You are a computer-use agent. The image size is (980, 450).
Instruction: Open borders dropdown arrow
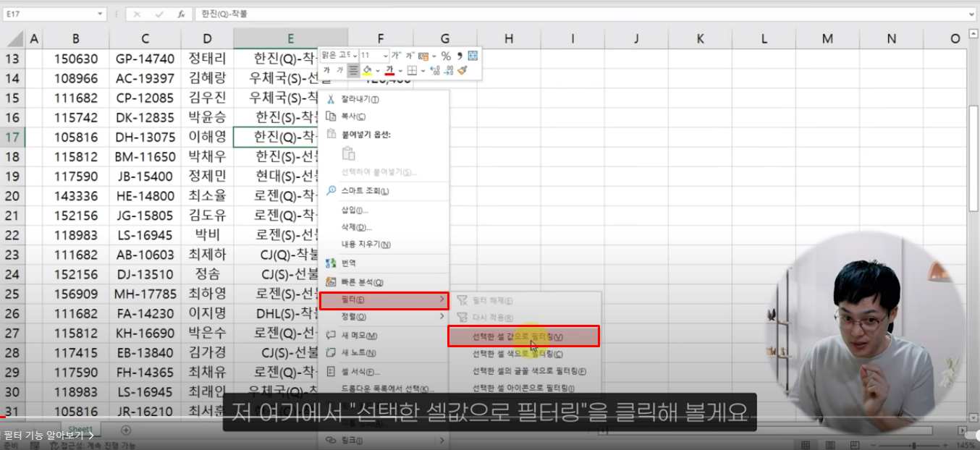tap(423, 70)
